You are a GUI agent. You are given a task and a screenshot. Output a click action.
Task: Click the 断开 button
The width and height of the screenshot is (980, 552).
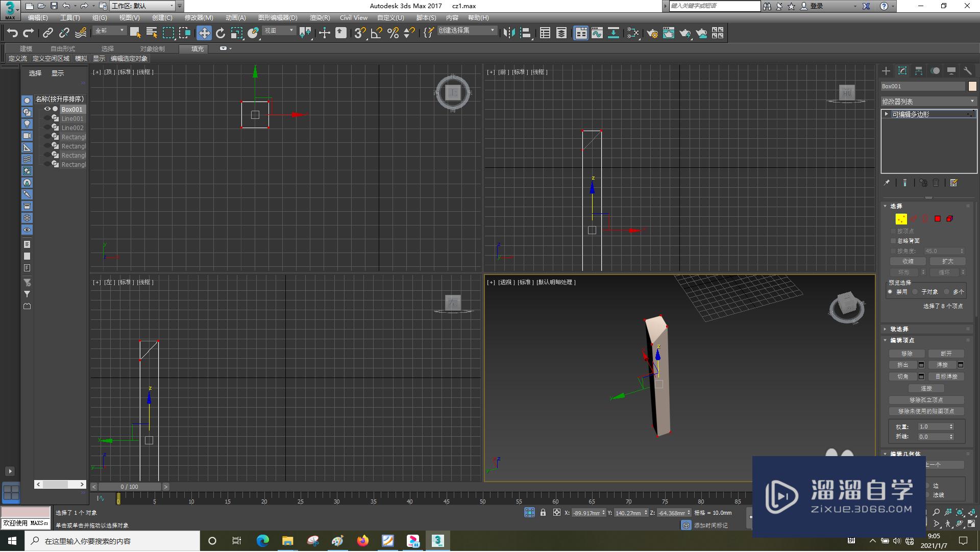[946, 354]
